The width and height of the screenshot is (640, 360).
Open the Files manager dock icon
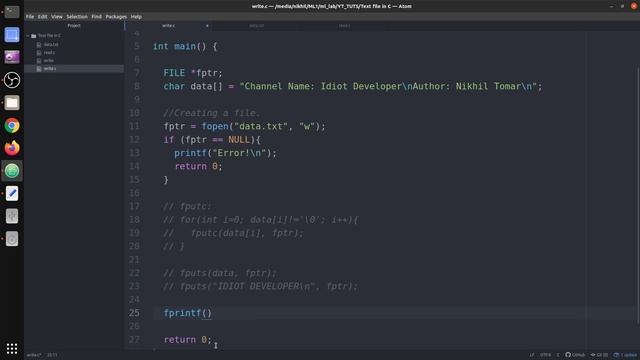(12, 102)
